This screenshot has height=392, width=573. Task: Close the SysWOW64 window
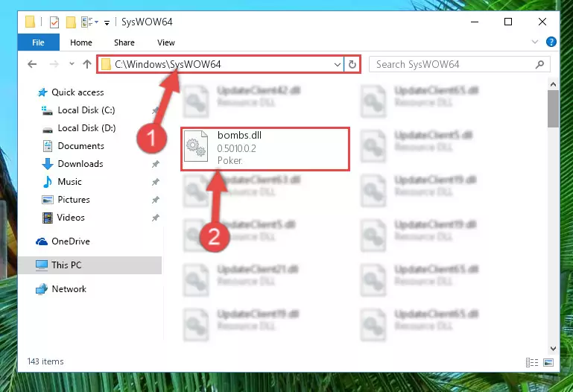(x=542, y=22)
